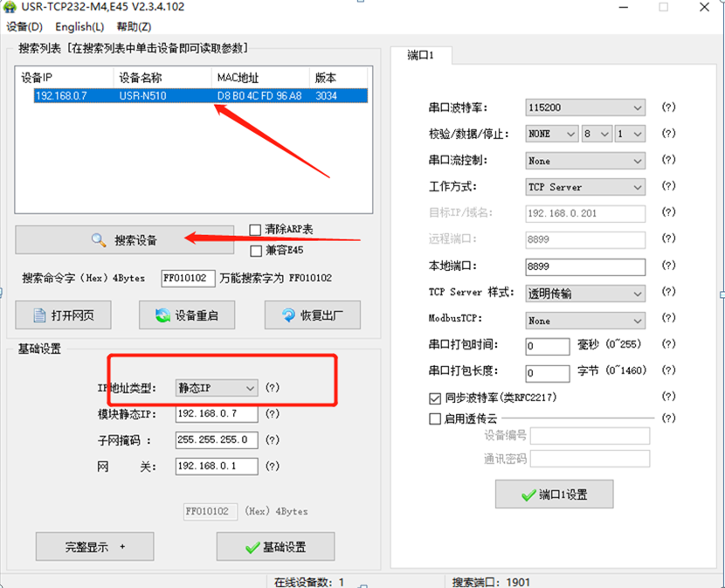Click the 版本 column header
Viewport: 725px width, 588px height.
pos(338,78)
